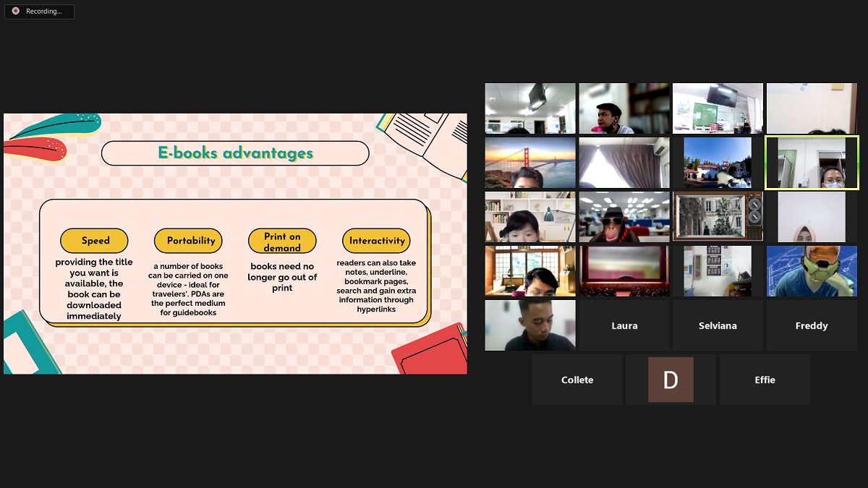Click the "Interactivity" label on slide

[377, 241]
